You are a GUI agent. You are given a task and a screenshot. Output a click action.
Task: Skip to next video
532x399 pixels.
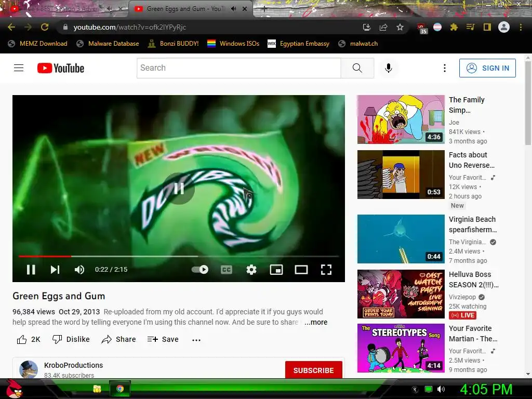point(55,270)
